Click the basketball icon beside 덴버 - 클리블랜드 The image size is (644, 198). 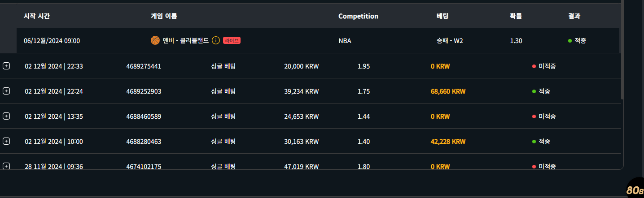click(x=155, y=40)
